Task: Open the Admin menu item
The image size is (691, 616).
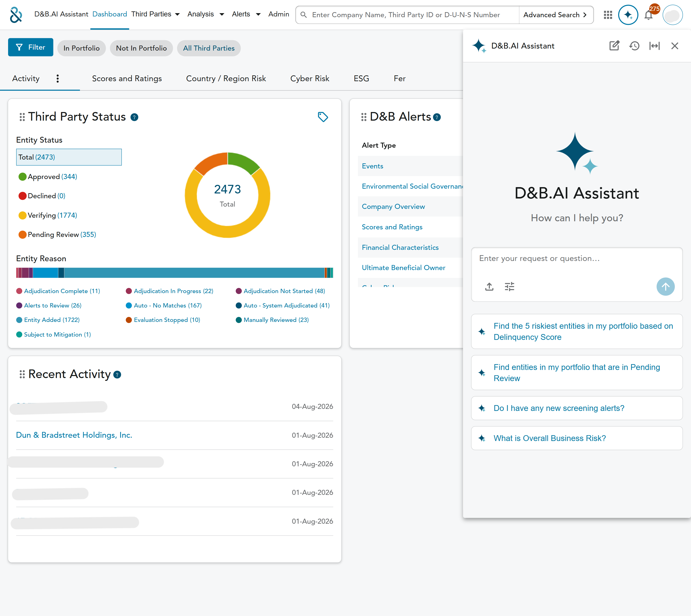Action: point(279,14)
